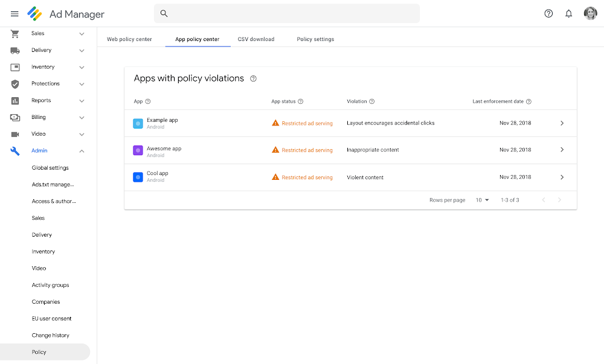Open the help question mark icon
Viewport: 604px width, 364px height.
tap(548, 13)
